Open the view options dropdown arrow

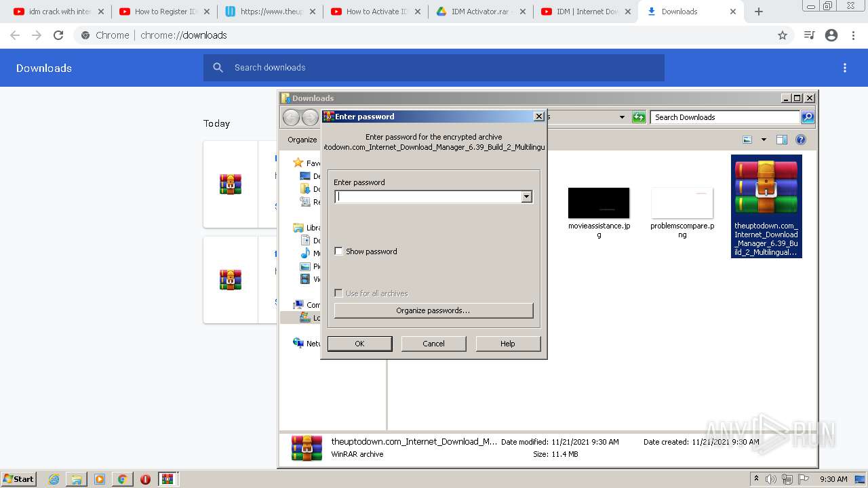[764, 140]
